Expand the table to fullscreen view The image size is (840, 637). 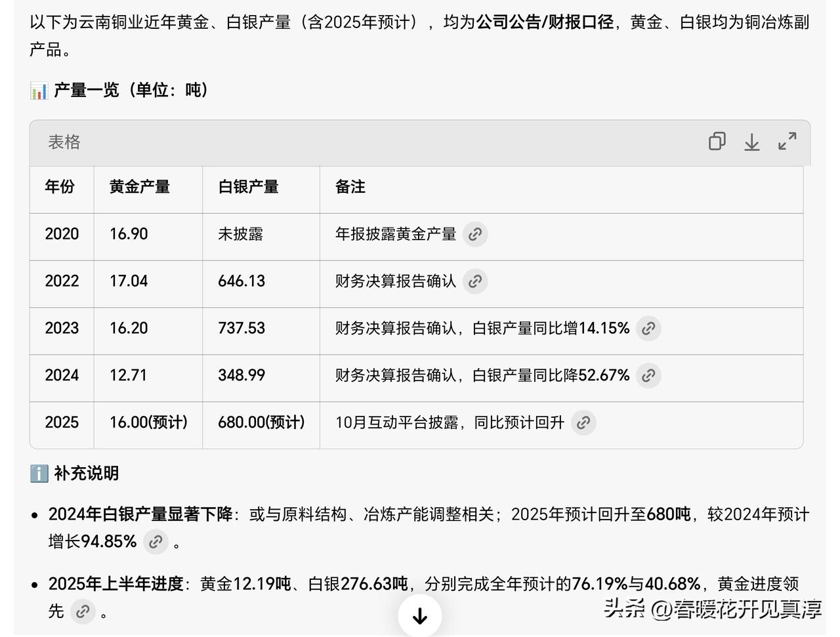[787, 142]
